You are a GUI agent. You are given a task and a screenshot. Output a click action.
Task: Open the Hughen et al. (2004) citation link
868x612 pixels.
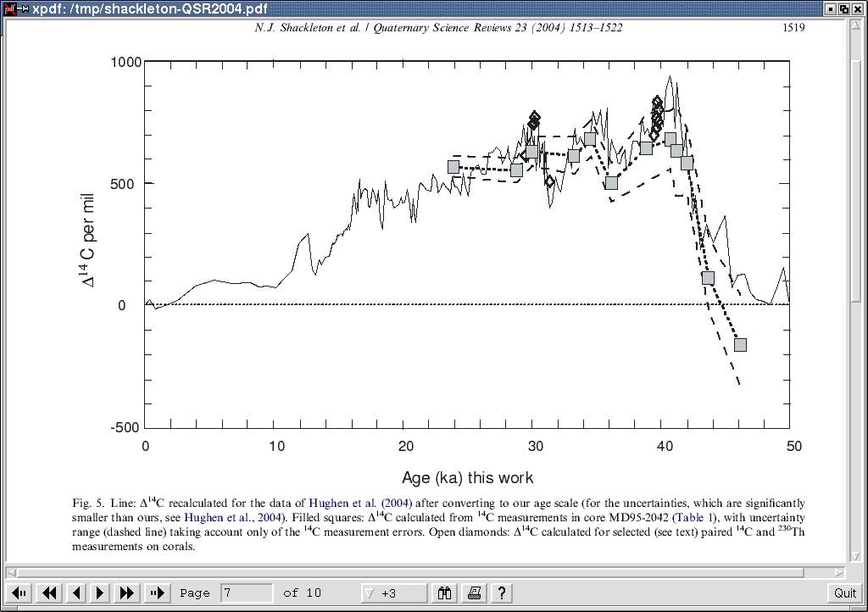[359, 503]
